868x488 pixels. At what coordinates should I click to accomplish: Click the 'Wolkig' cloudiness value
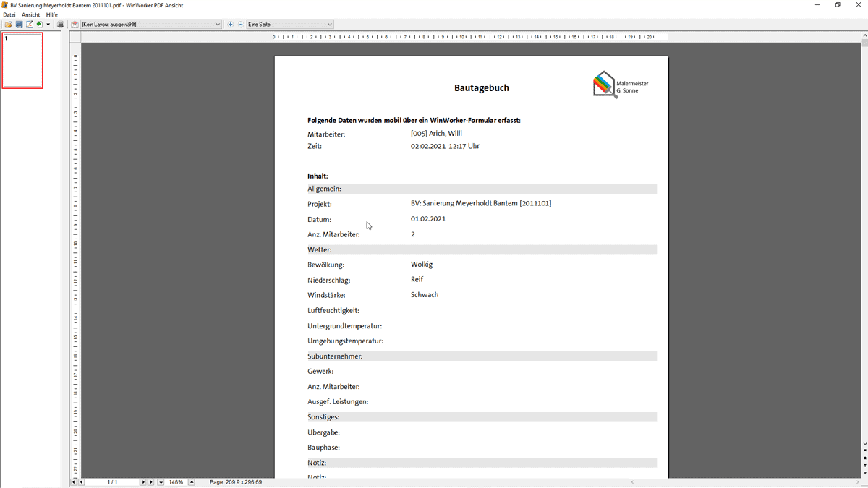click(x=422, y=265)
